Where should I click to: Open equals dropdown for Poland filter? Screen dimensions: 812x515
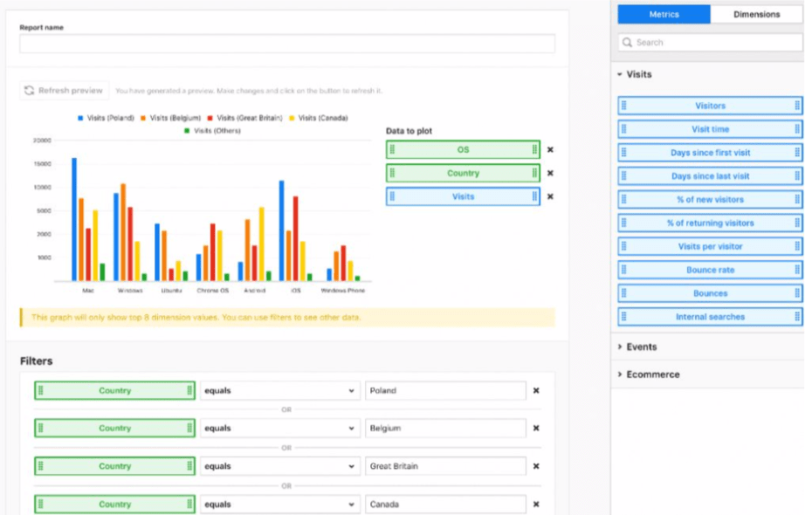click(279, 391)
